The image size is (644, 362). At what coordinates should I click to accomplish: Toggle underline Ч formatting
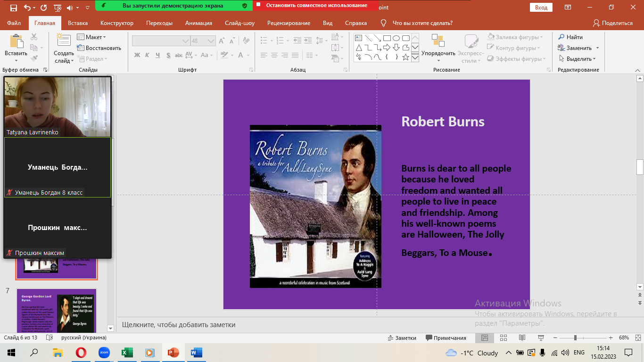click(157, 55)
